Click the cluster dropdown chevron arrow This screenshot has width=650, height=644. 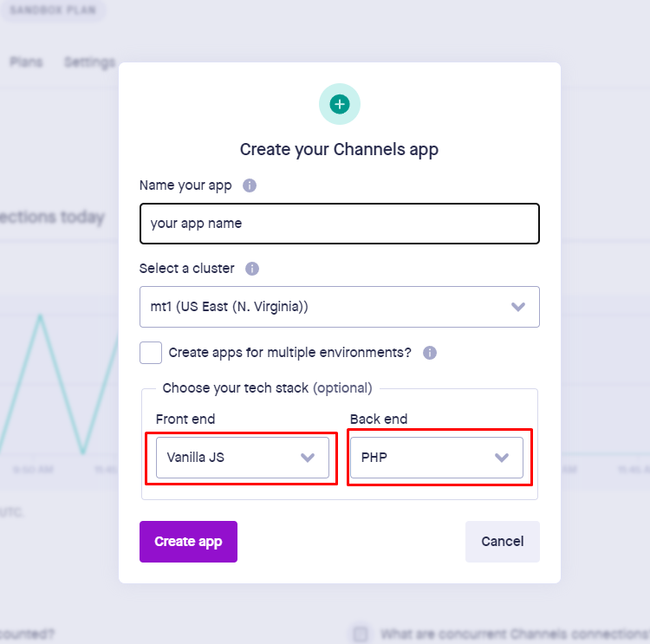[x=518, y=307]
